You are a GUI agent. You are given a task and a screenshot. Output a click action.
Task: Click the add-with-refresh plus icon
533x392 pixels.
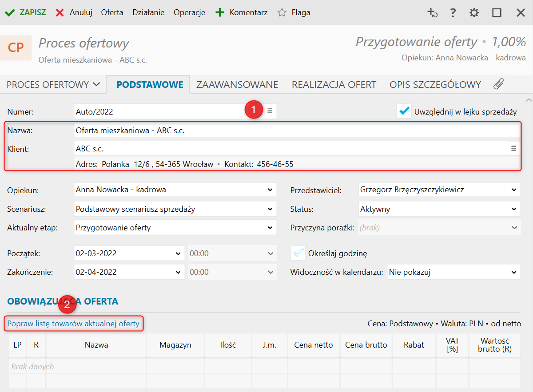click(432, 13)
